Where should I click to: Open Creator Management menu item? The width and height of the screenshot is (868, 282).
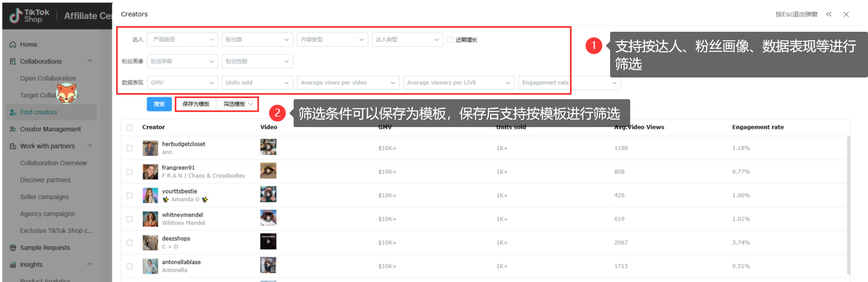pyautogui.click(x=51, y=129)
